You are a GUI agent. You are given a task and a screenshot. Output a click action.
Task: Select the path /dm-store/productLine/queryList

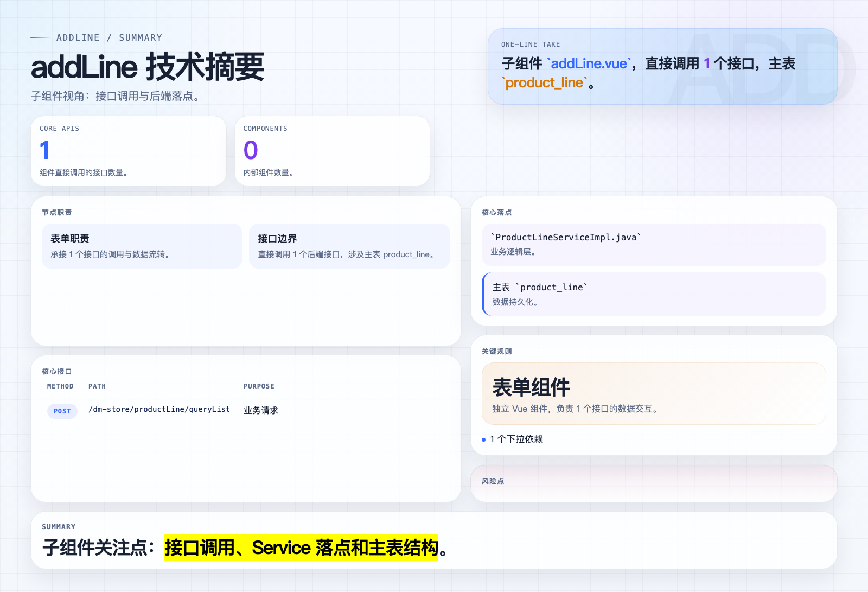click(159, 409)
